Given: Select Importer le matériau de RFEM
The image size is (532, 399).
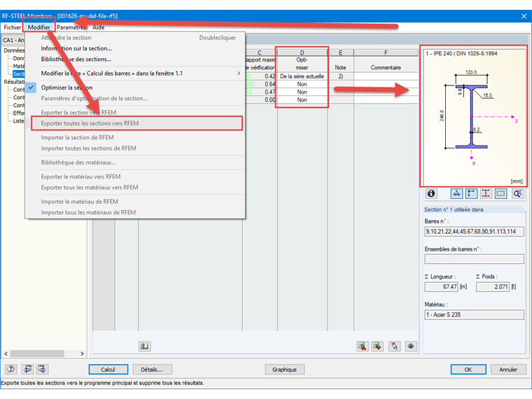Looking at the screenshot, I should pos(79,202).
